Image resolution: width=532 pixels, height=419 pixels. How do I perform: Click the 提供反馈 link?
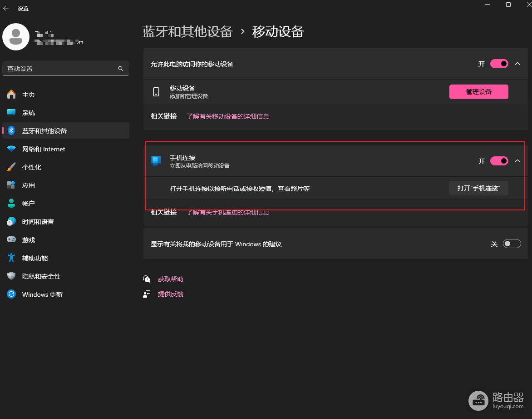(170, 294)
